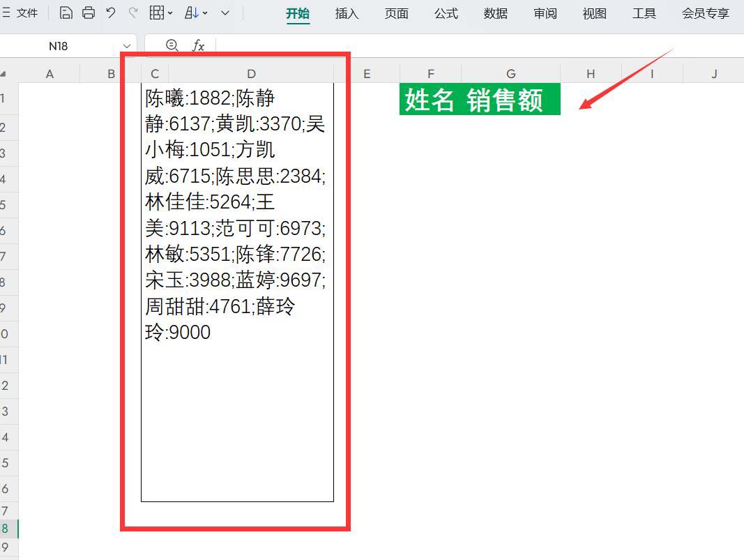The width and height of the screenshot is (744, 560).
Task: Open the dropdown arrow beside sort icon
Action: 205,14
